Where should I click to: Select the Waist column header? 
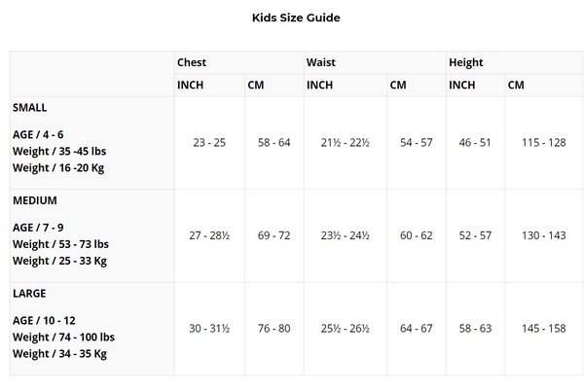click(x=321, y=62)
